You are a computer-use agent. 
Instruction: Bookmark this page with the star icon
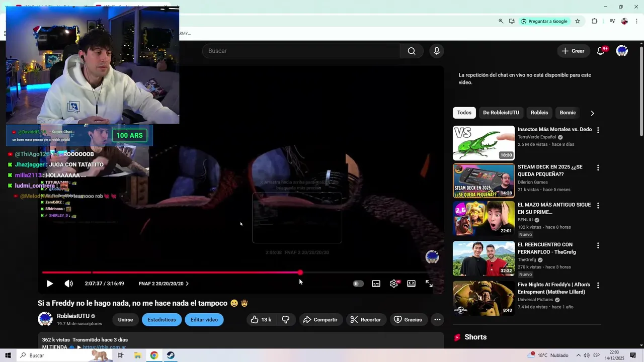(x=578, y=21)
